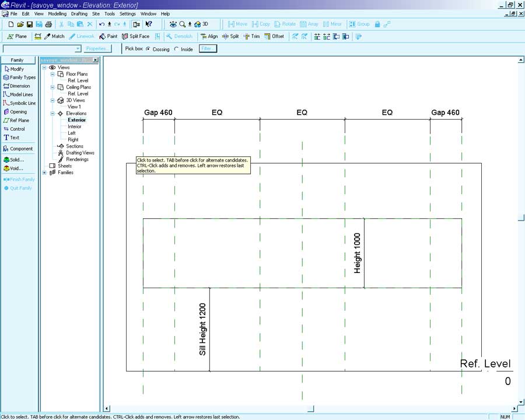Screen dimensions: 525x420
Task: Select Crossing pick box option
Action: click(x=148, y=49)
